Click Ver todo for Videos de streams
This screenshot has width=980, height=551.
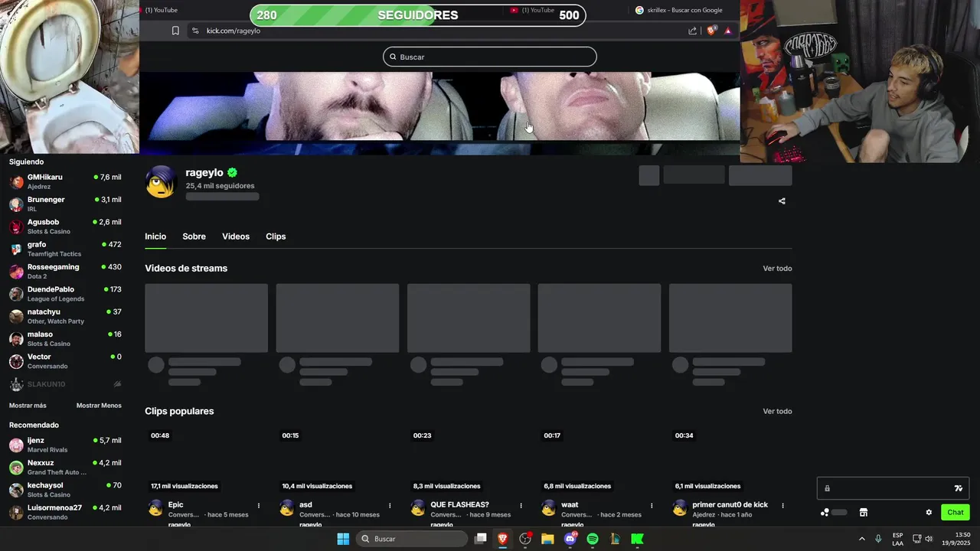click(777, 269)
